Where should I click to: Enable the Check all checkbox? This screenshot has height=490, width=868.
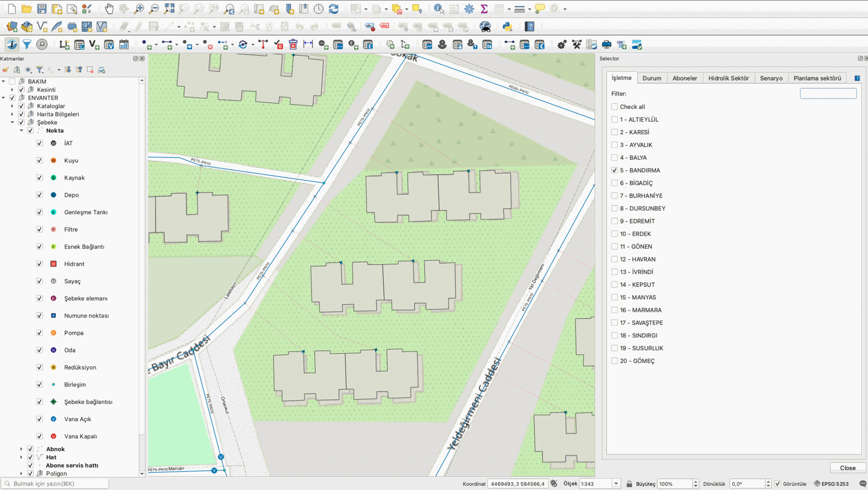[614, 107]
